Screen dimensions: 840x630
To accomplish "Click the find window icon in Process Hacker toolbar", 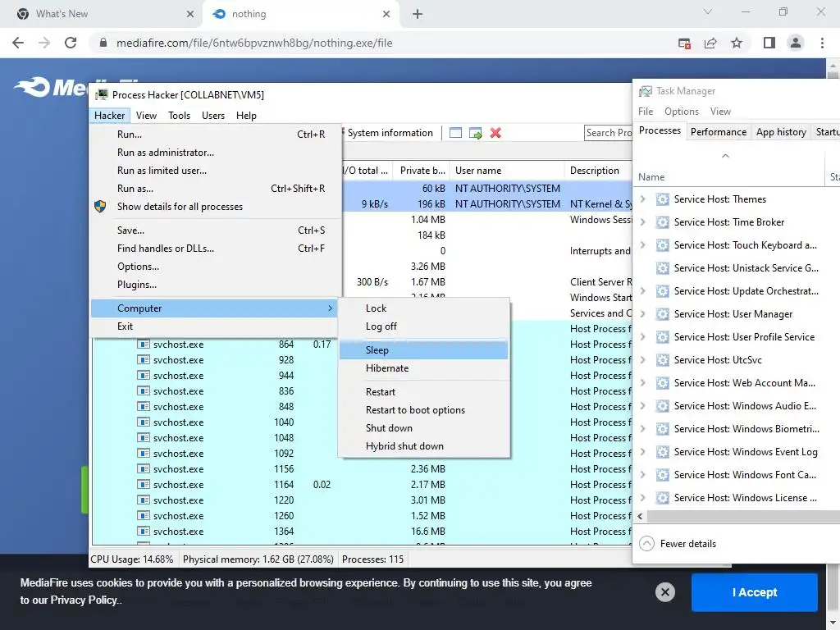I will point(455,133).
